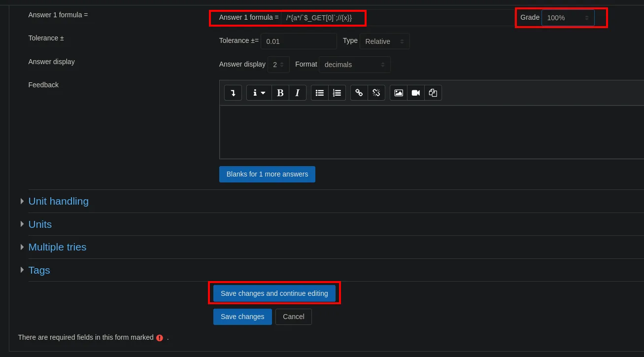Expand the Unit handling section

[58, 201]
